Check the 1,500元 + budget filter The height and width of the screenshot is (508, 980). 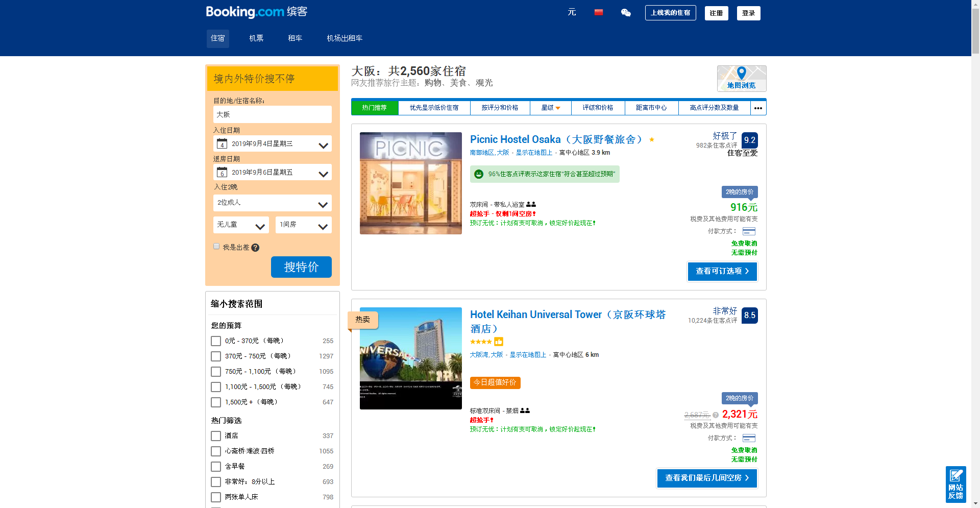[216, 402]
